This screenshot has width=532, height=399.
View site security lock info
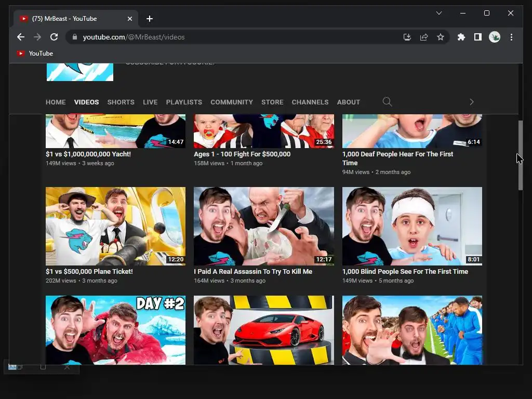click(75, 37)
